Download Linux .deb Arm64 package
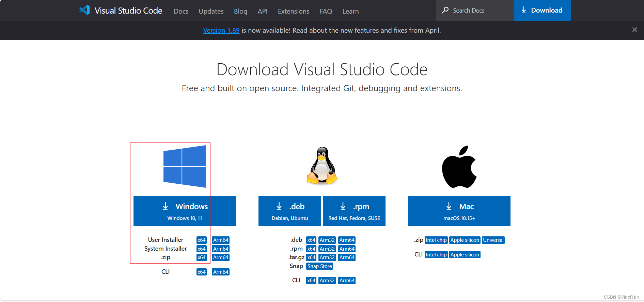 point(347,240)
